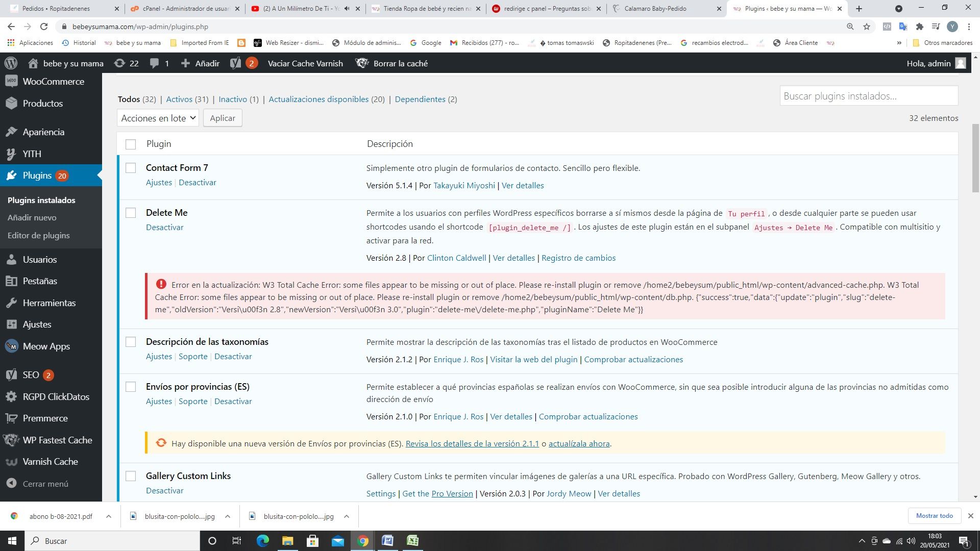Viewport: 980px width, 551px height.
Task: Collapse the sidebar with the Cerrar menú arrow
Action: pyautogui.click(x=11, y=484)
